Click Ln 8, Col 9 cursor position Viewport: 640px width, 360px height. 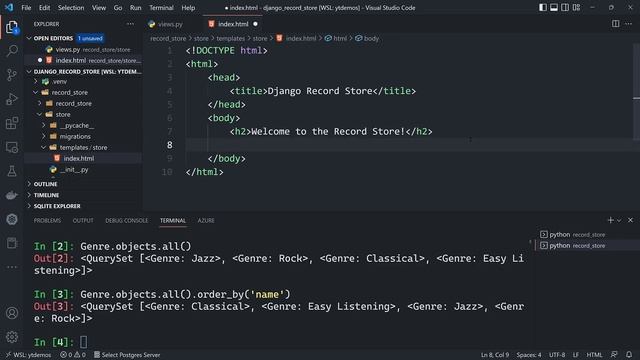click(495, 355)
